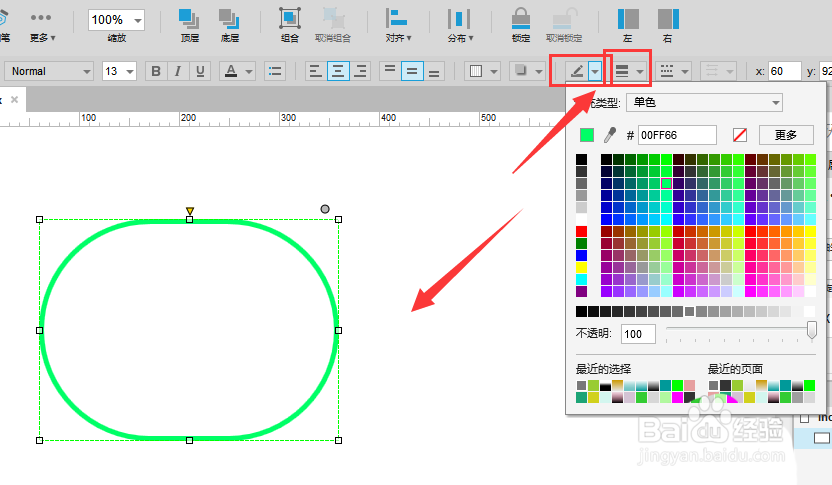The image size is (832, 485).
Task: Click the text color A icon
Action: tap(231, 71)
